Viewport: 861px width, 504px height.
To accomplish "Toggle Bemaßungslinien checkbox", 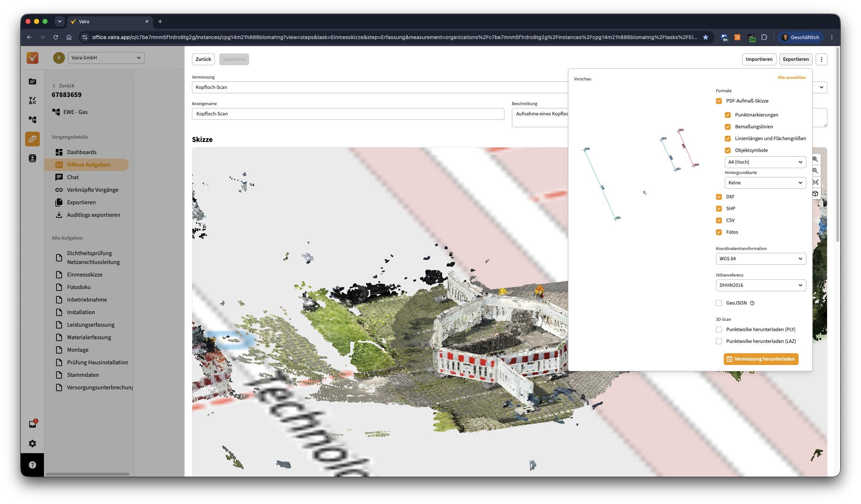I will 728,127.
